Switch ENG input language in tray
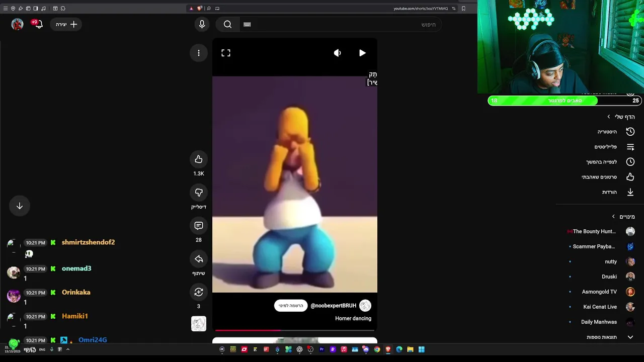This screenshot has height=362, width=644. click(42, 349)
